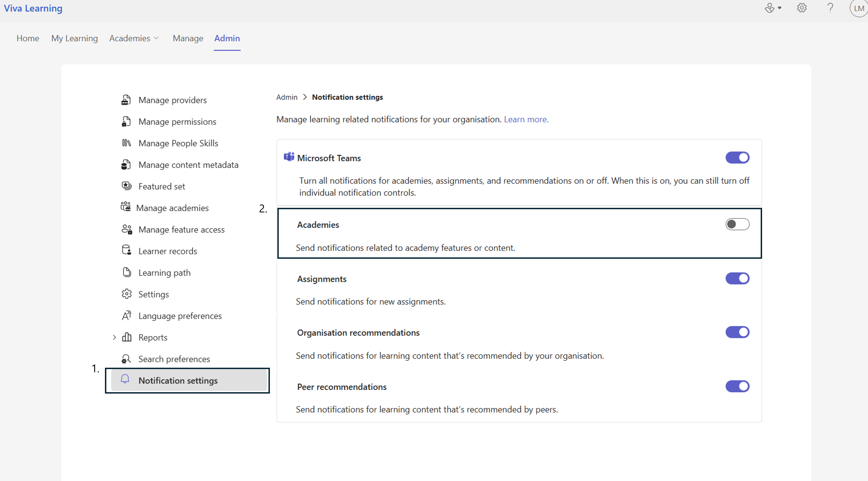Select the Manage permissions lock icon
Viewport: 868px width, 481px height.
pyautogui.click(x=126, y=121)
